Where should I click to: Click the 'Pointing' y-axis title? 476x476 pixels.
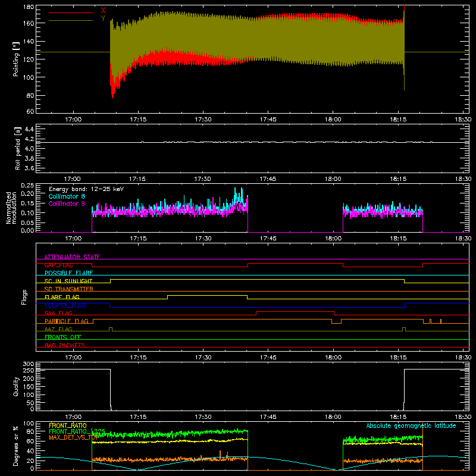(x=16, y=59)
